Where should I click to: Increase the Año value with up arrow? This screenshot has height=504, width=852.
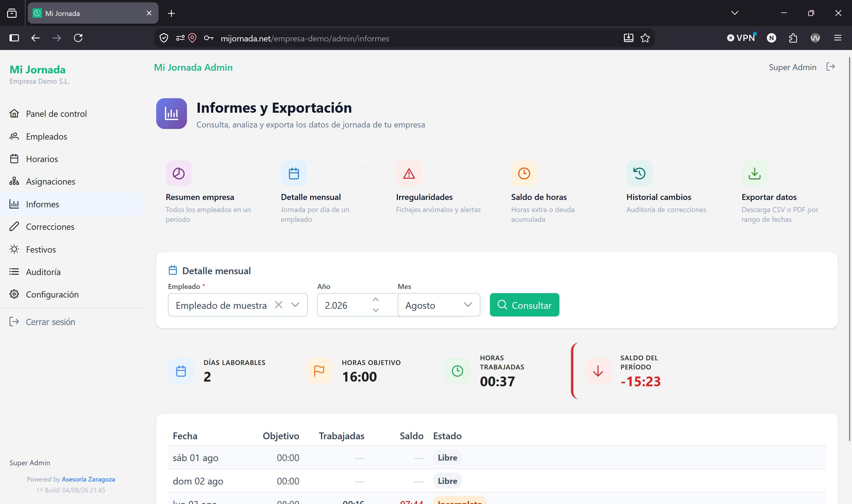coord(375,300)
